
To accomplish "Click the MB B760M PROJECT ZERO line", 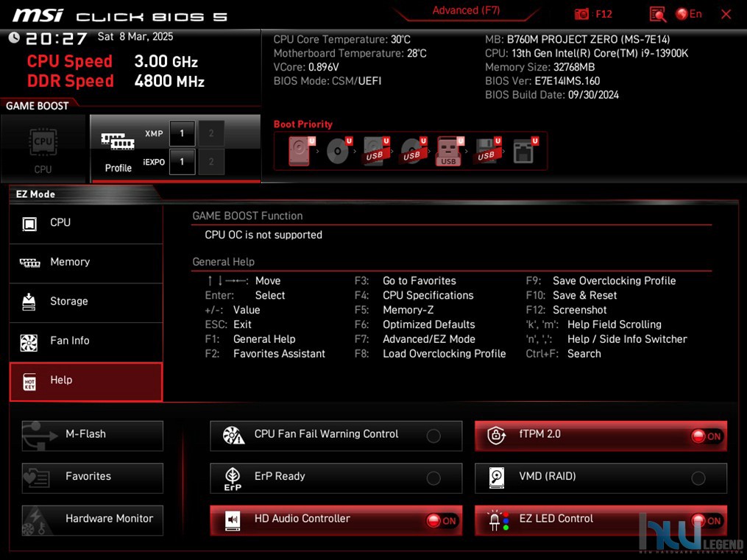I will 578,40.
